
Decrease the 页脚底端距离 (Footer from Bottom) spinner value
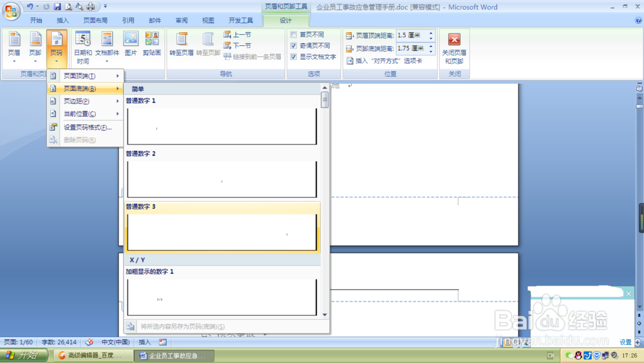[431, 51]
